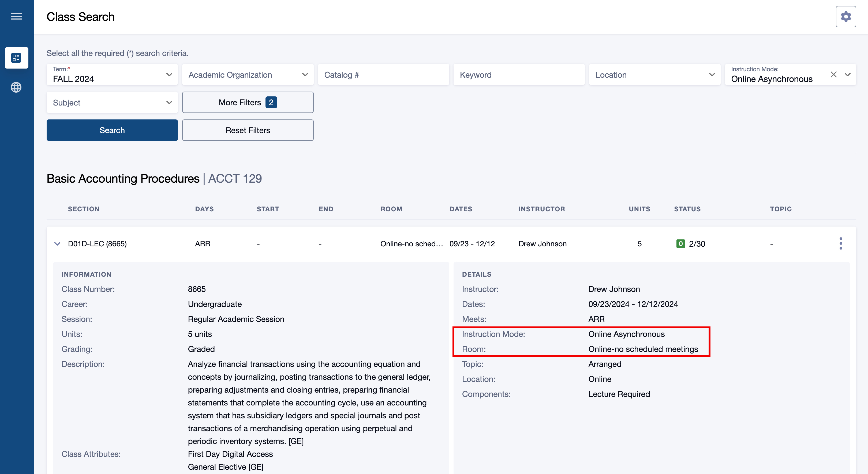
Task: Click the END column header
Action: [x=326, y=209]
